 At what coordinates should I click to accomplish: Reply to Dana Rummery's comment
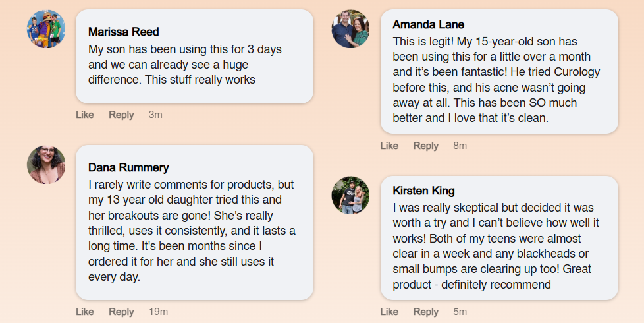click(x=121, y=312)
